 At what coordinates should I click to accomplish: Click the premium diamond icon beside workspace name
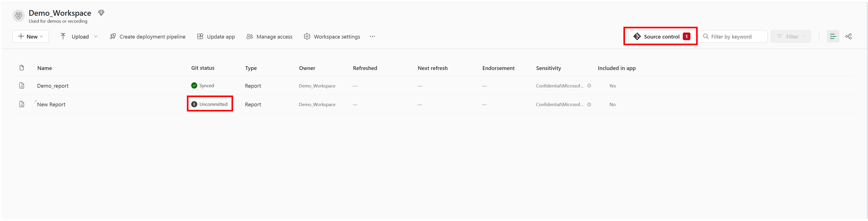pos(101,13)
